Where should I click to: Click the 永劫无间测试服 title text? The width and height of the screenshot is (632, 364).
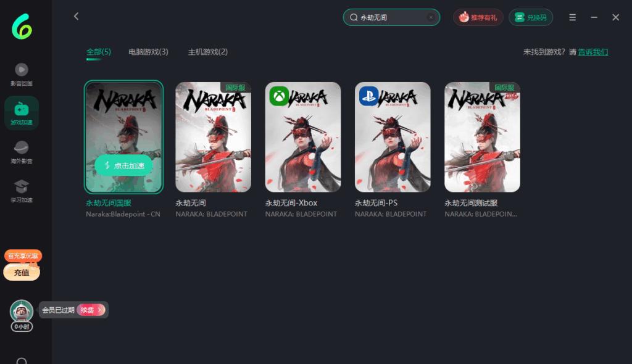[471, 203]
